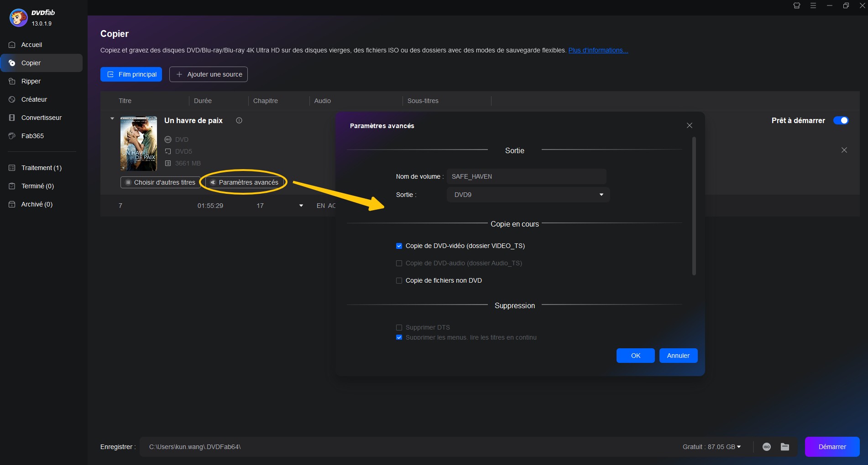Viewport: 868px width, 465px height.
Task: Check Copie de DVD-audio (dossier Audio_TS)
Action: [x=399, y=263]
